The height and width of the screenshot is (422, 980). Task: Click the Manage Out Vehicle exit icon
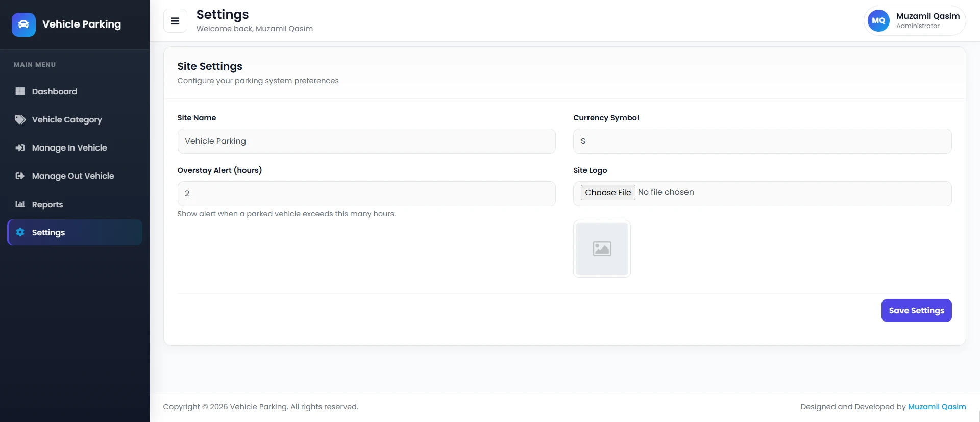[20, 176]
